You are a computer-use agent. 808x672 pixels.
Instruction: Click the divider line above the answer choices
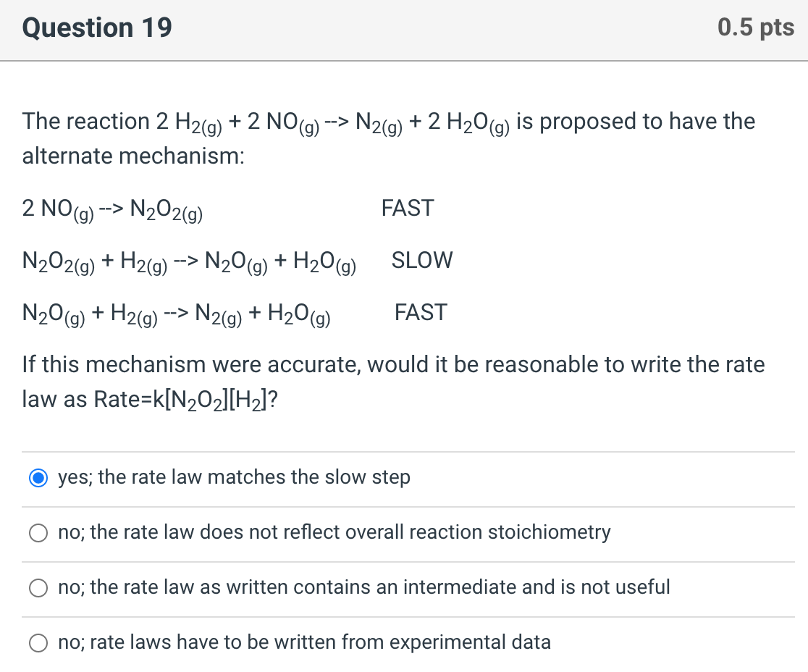tap(404, 450)
